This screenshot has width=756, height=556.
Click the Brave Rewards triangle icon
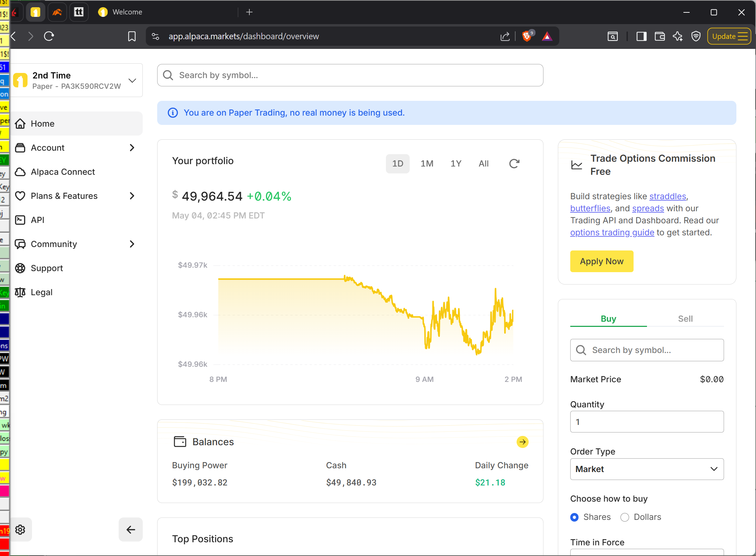[x=547, y=36]
